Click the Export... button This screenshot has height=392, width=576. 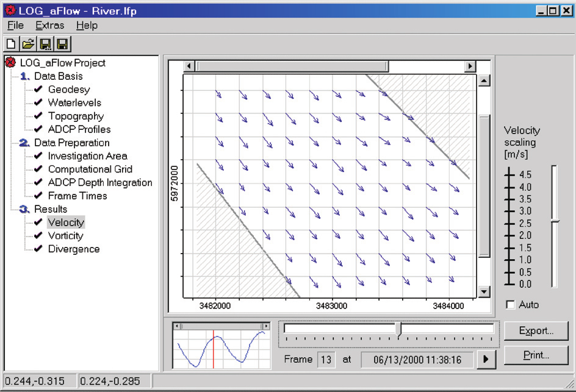coord(536,331)
